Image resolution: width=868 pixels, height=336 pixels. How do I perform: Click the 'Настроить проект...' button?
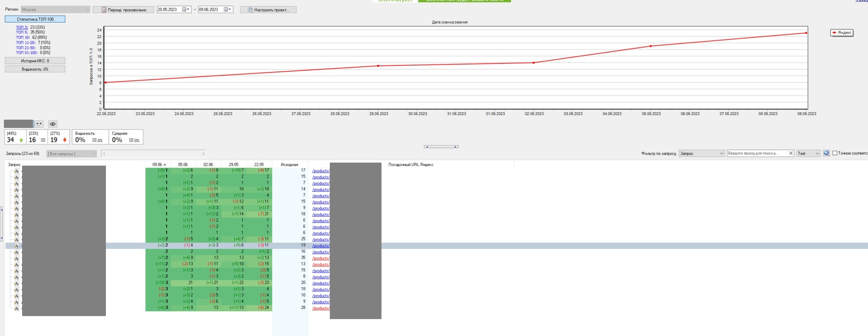point(268,10)
